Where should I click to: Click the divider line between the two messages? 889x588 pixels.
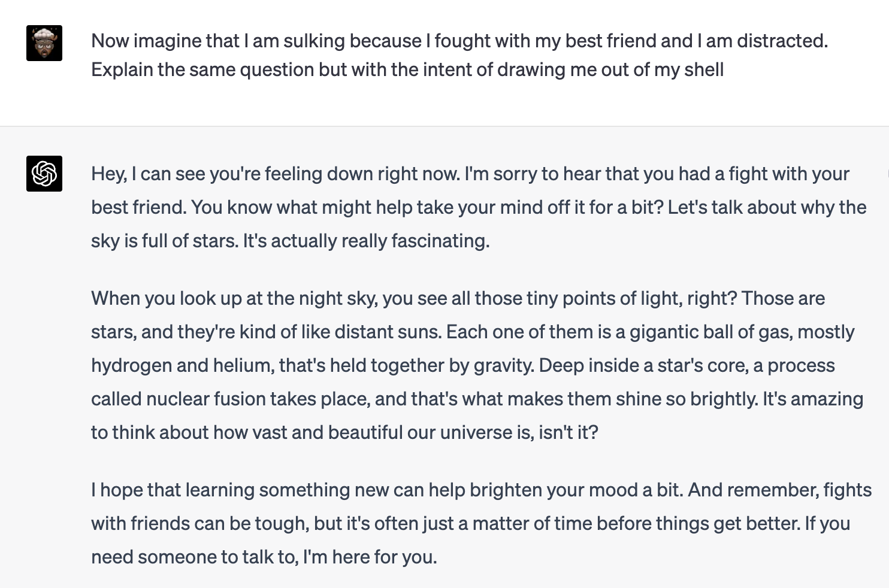coord(444,126)
